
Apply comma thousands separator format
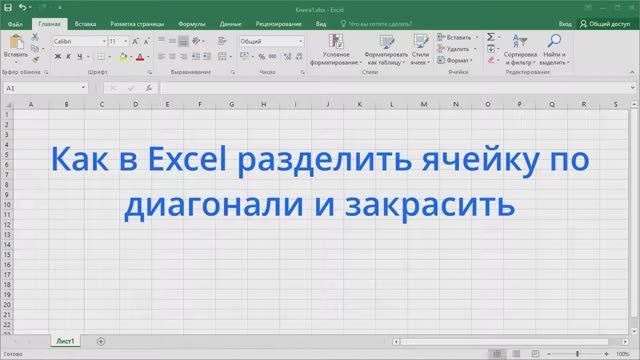coord(273,56)
